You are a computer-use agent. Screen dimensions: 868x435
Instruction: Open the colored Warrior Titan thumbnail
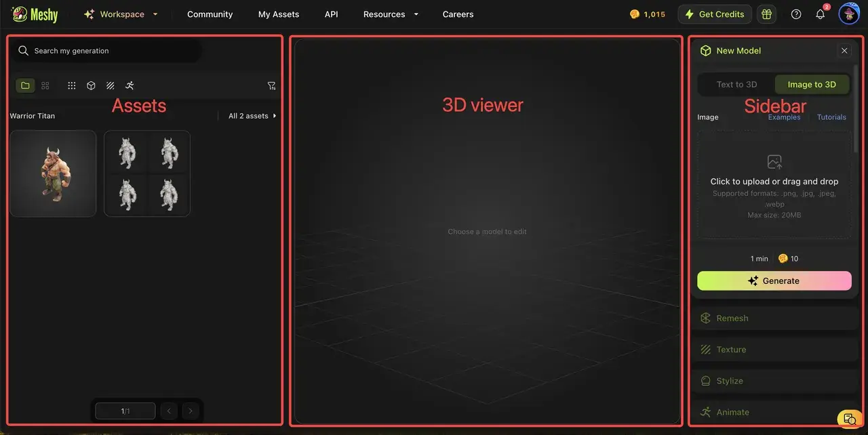tap(53, 173)
